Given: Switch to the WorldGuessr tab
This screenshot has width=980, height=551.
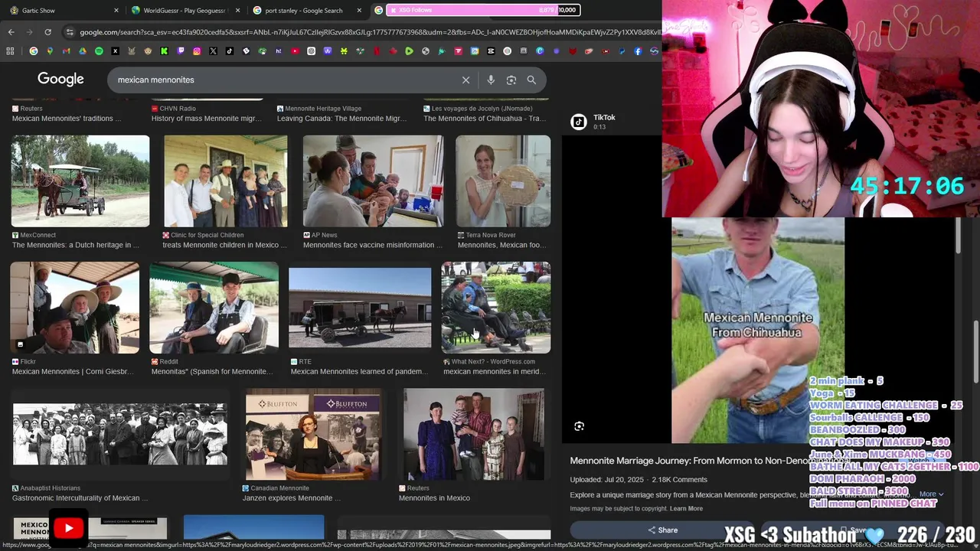Looking at the screenshot, I should 184,11.
